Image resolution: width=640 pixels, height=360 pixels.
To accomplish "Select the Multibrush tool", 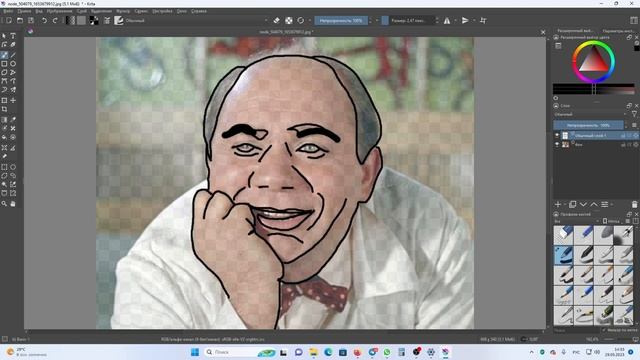I will click(x=13, y=90).
